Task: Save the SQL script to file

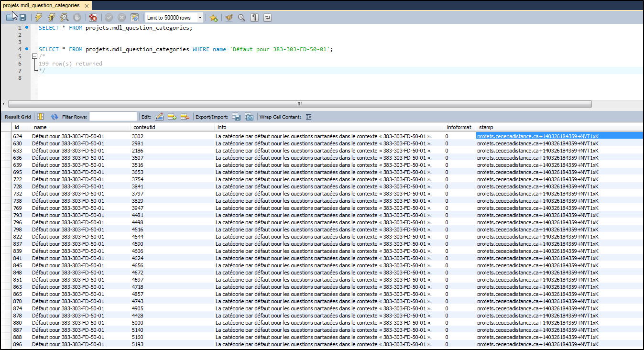Action: (x=22, y=18)
